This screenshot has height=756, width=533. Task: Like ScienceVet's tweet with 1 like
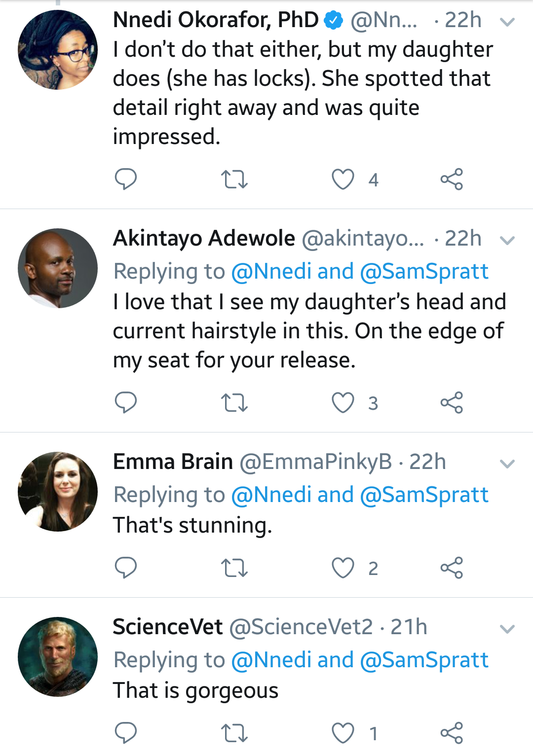pyautogui.click(x=343, y=733)
